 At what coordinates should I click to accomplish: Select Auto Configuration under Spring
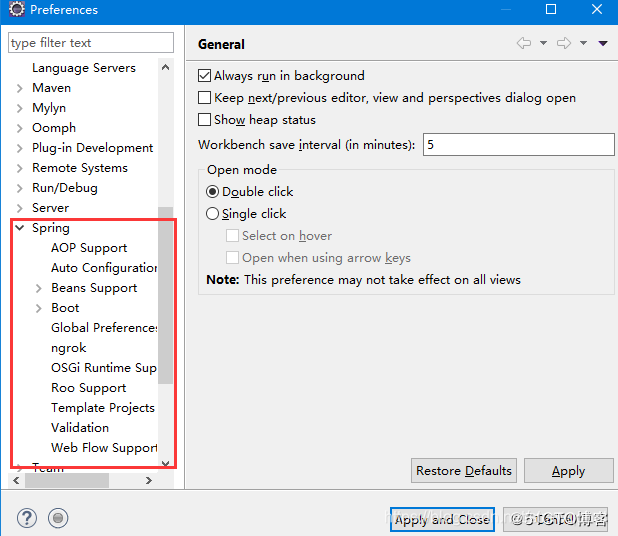pos(104,268)
